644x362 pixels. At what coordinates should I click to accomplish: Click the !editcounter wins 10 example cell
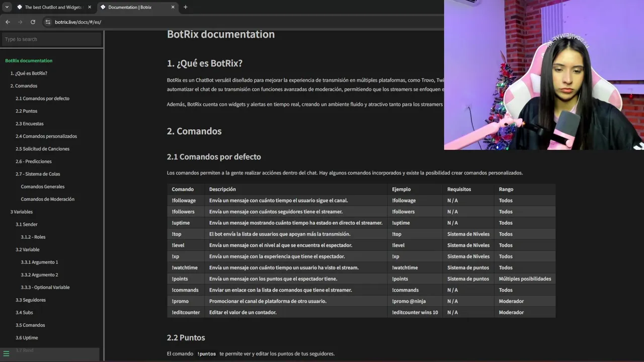tap(415, 312)
